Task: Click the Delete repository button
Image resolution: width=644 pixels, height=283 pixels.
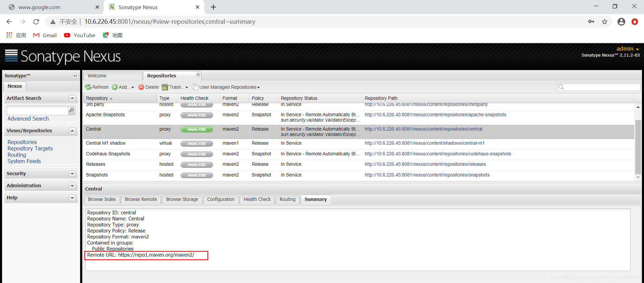Action: pyautogui.click(x=149, y=87)
